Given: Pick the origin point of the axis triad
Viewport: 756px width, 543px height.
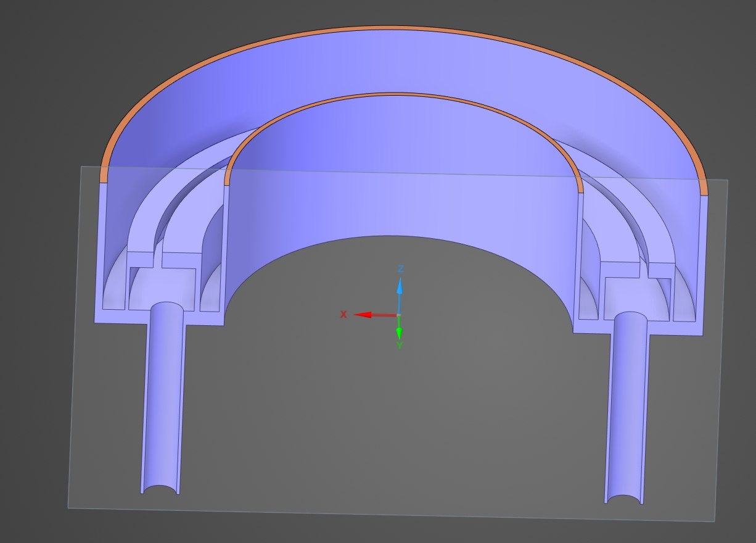Looking at the screenshot, I should (x=399, y=315).
